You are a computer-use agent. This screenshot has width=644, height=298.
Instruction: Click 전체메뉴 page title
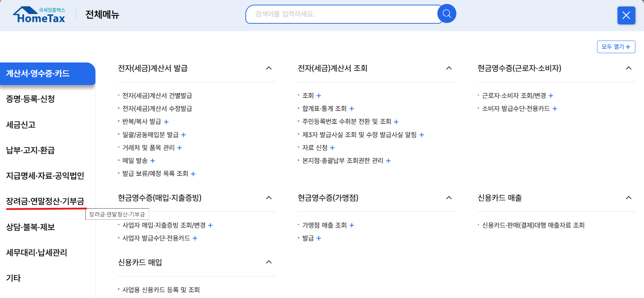coord(102,14)
